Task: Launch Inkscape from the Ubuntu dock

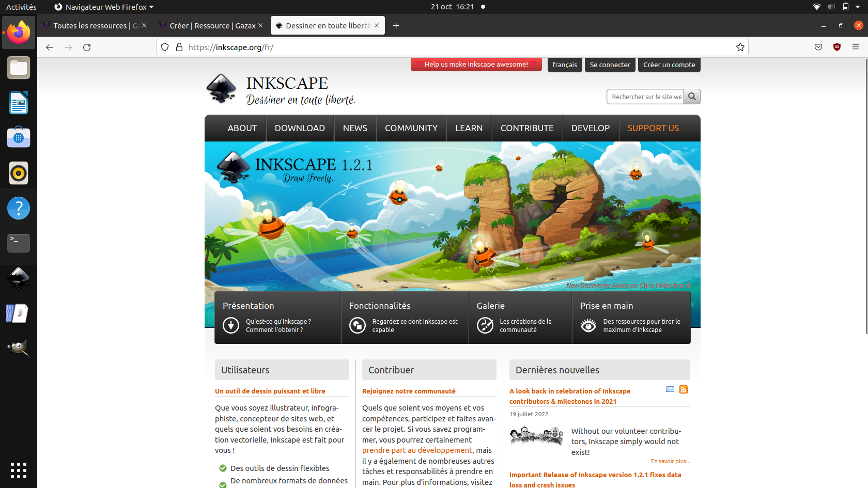Action: coord(19,278)
